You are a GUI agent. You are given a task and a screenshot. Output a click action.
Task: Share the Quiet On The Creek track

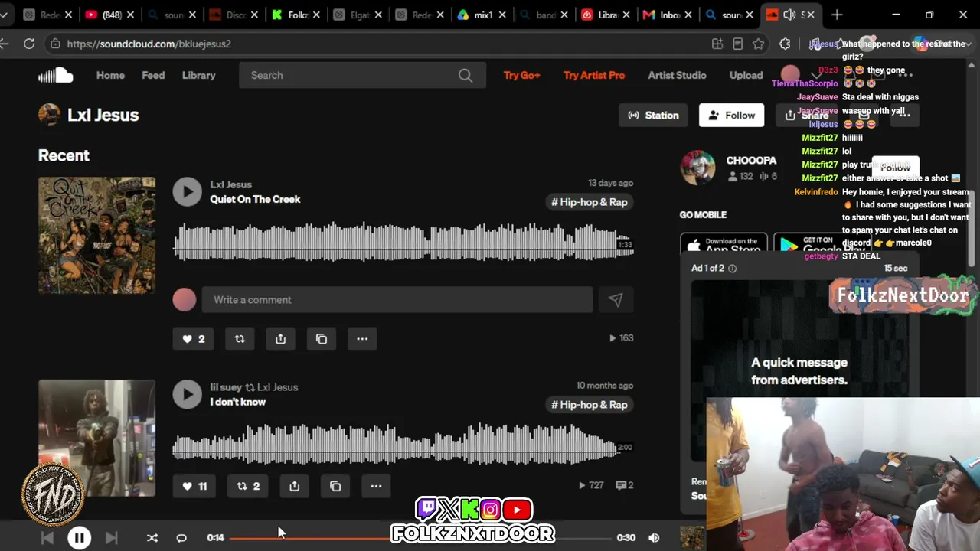coord(280,339)
